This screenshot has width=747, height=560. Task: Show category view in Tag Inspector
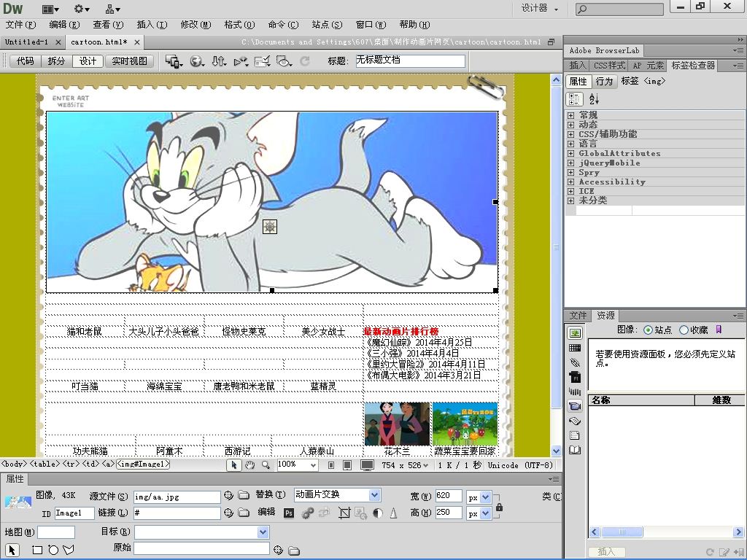click(575, 99)
